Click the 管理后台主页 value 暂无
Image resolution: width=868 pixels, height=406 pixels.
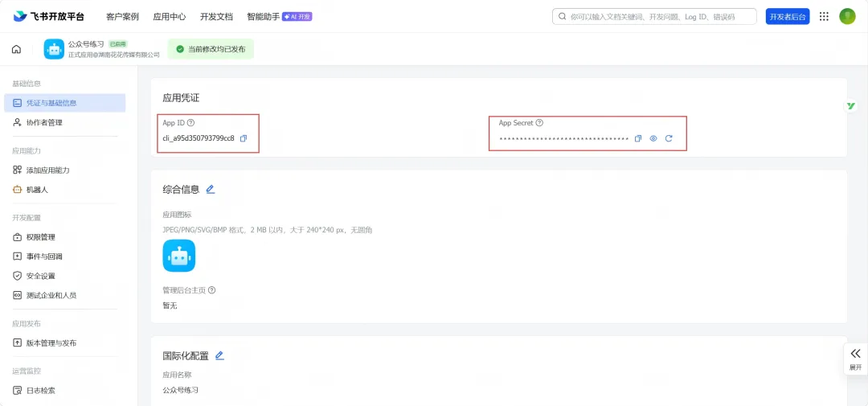[170, 306]
